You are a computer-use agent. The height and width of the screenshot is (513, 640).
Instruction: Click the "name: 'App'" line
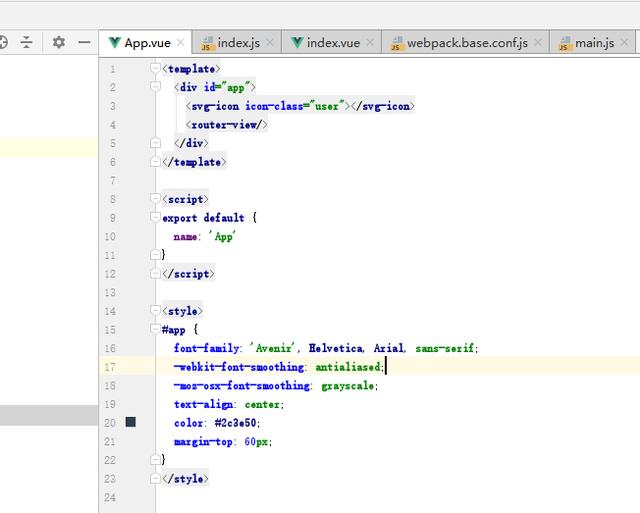click(204, 236)
